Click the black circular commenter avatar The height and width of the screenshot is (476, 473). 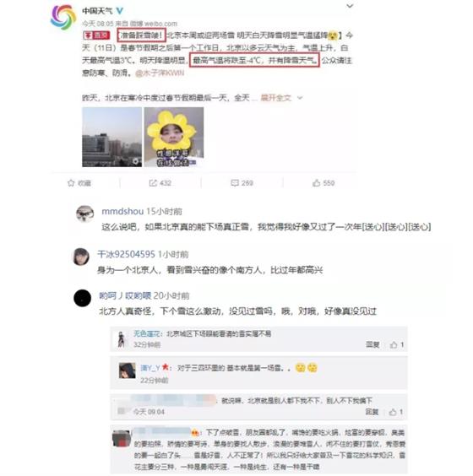[82, 298]
